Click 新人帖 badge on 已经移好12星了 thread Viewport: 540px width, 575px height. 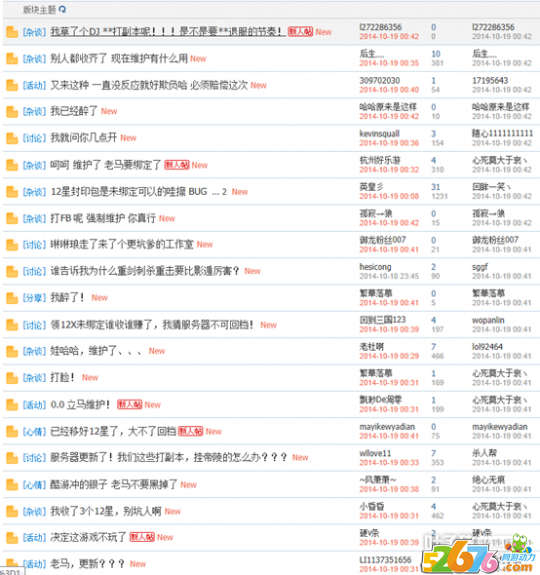click(x=190, y=431)
